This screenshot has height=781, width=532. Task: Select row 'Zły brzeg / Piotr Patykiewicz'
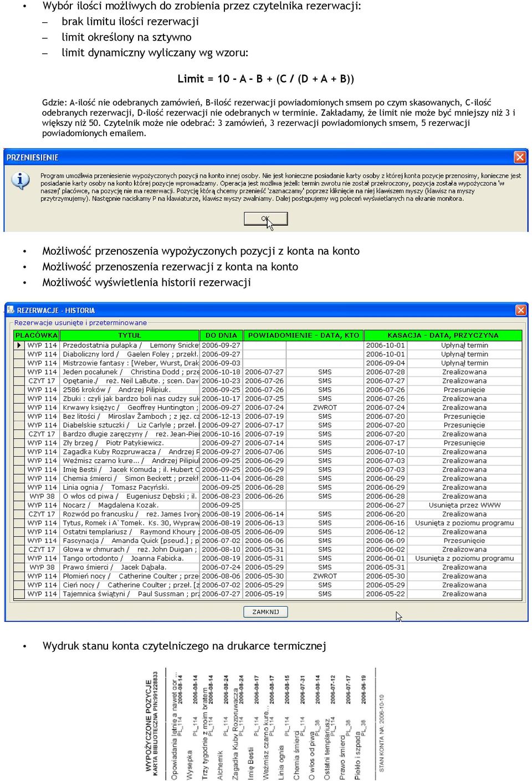[267, 443]
